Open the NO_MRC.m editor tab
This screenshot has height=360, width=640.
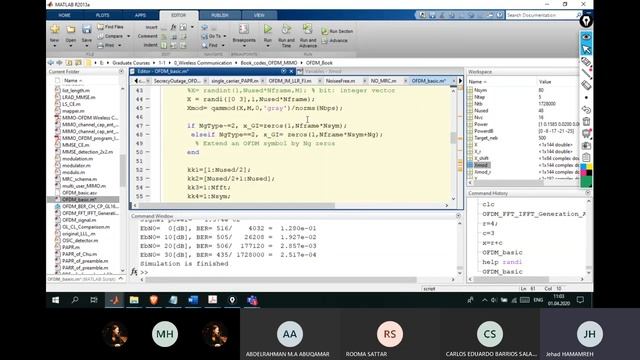pos(384,81)
